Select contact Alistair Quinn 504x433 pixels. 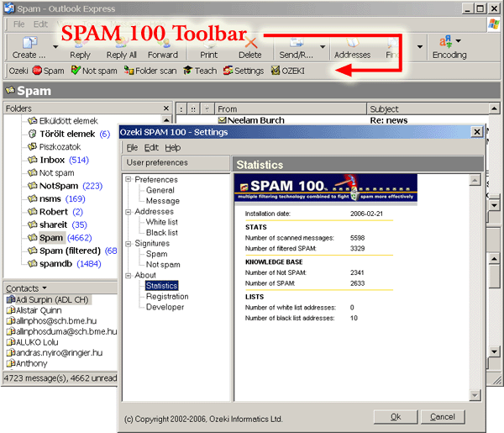point(34,310)
